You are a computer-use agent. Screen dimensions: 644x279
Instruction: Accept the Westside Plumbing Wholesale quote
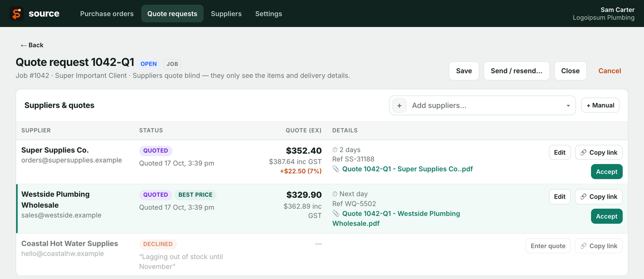pos(607,216)
